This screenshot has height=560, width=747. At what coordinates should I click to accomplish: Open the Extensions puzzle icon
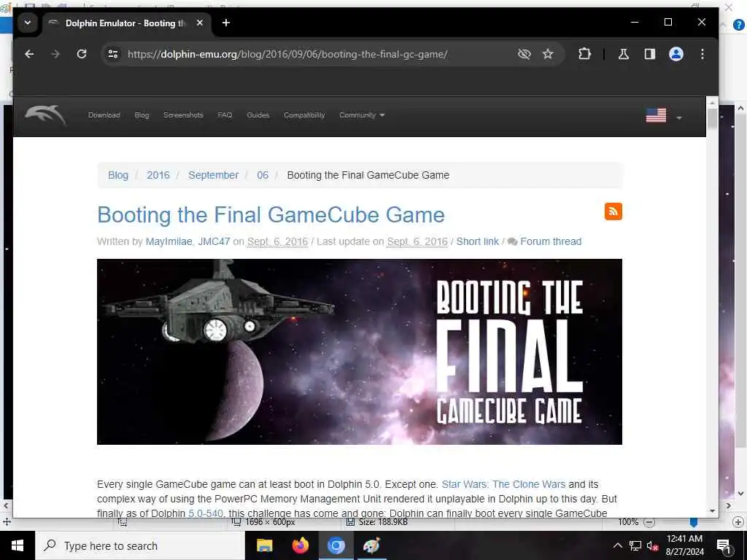584,54
